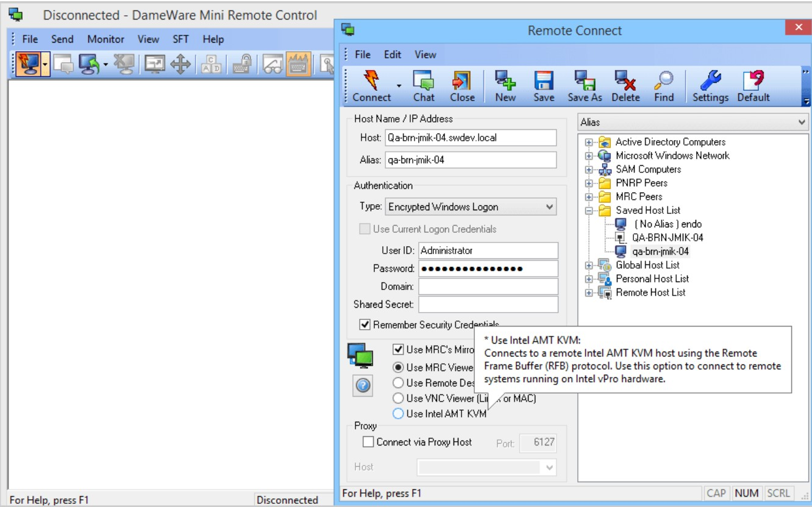812x507 pixels.
Task: Click the full screen view icon in main toolbar
Action: point(155,63)
